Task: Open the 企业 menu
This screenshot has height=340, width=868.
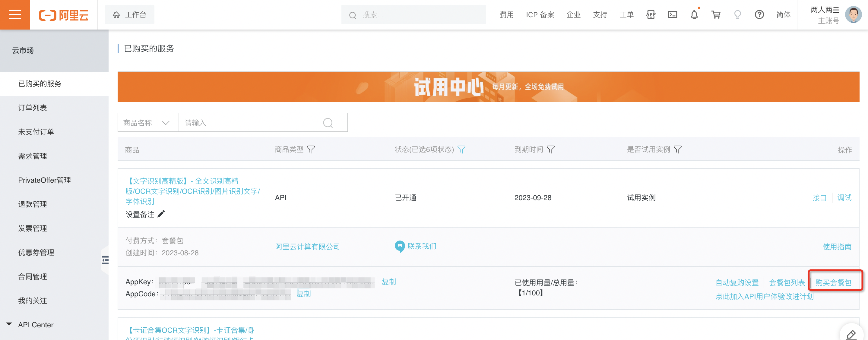Action: (573, 15)
